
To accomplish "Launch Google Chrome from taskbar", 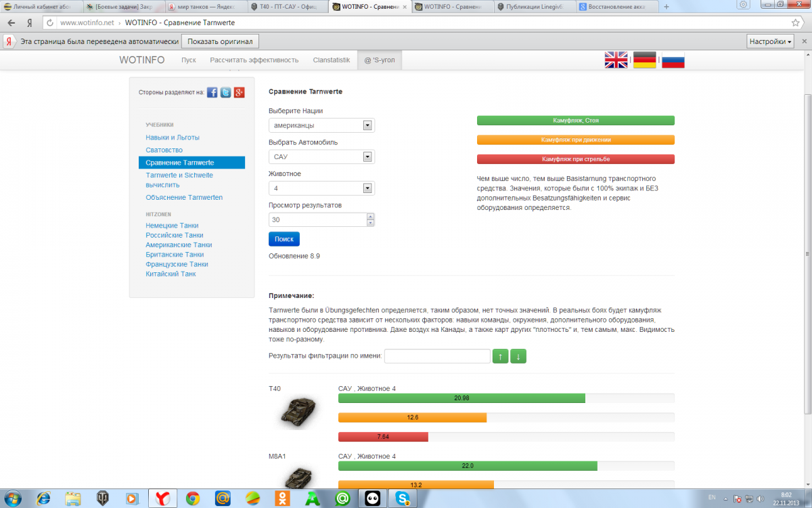I will tap(193, 499).
